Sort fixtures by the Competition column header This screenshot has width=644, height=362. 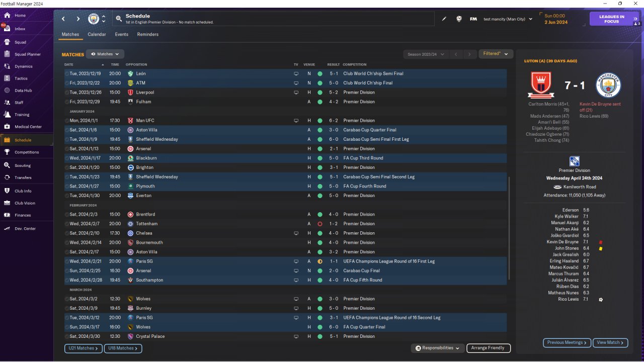tap(355, 65)
